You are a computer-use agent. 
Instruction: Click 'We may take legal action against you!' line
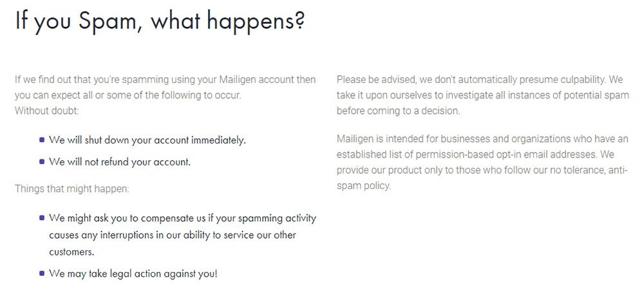coord(133,273)
